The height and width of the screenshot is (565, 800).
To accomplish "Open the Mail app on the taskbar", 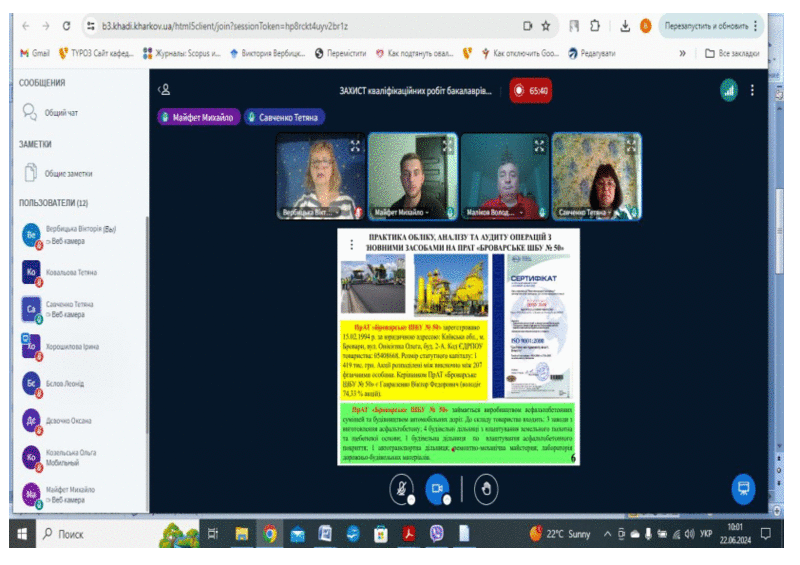I will [297, 534].
